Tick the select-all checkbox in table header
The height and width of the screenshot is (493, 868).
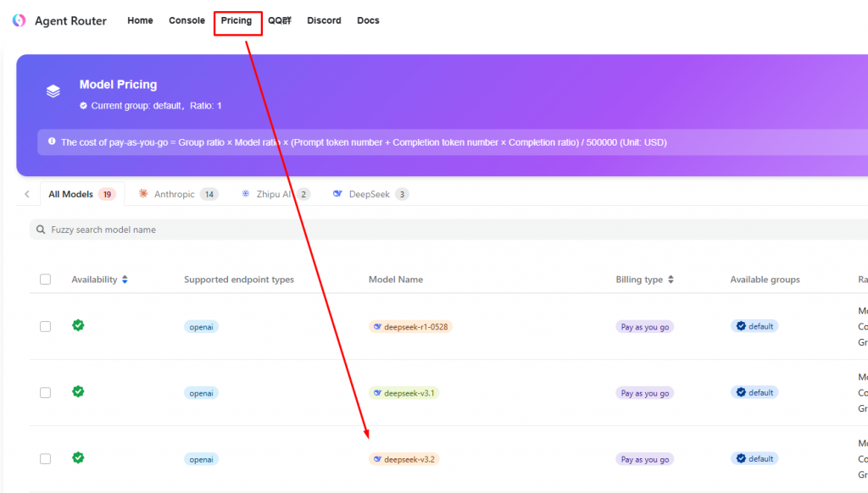coord(46,280)
